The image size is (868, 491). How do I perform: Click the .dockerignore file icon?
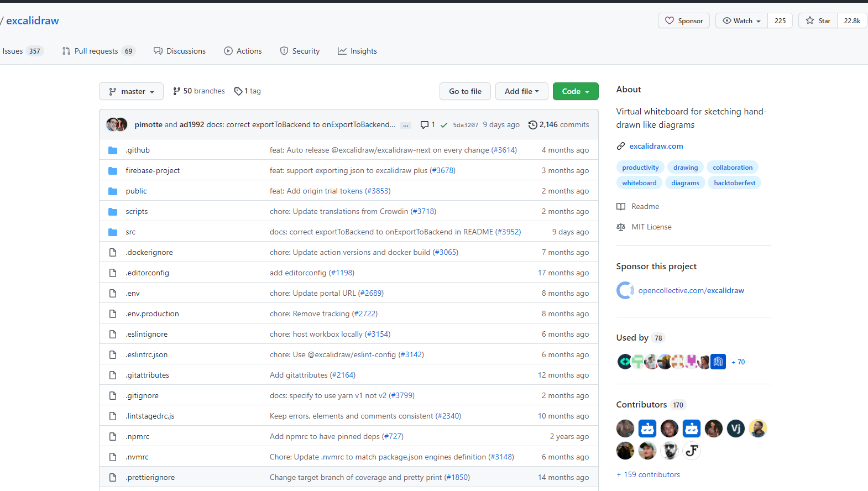pyautogui.click(x=113, y=253)
